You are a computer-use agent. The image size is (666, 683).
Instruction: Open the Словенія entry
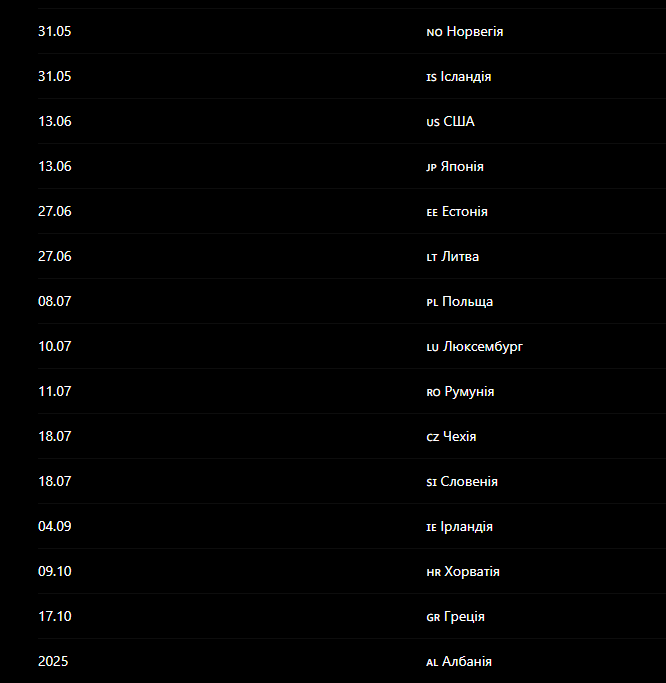pos(469,481)
